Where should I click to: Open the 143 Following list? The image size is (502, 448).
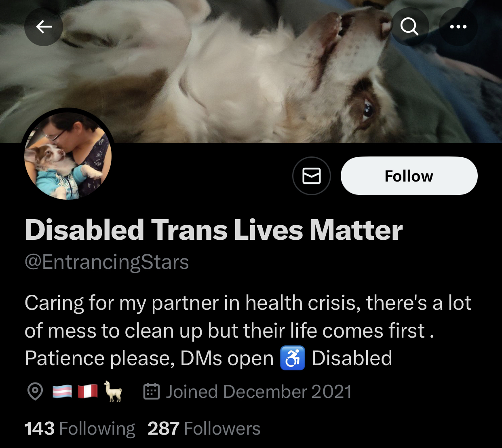(x=80, y=429)
